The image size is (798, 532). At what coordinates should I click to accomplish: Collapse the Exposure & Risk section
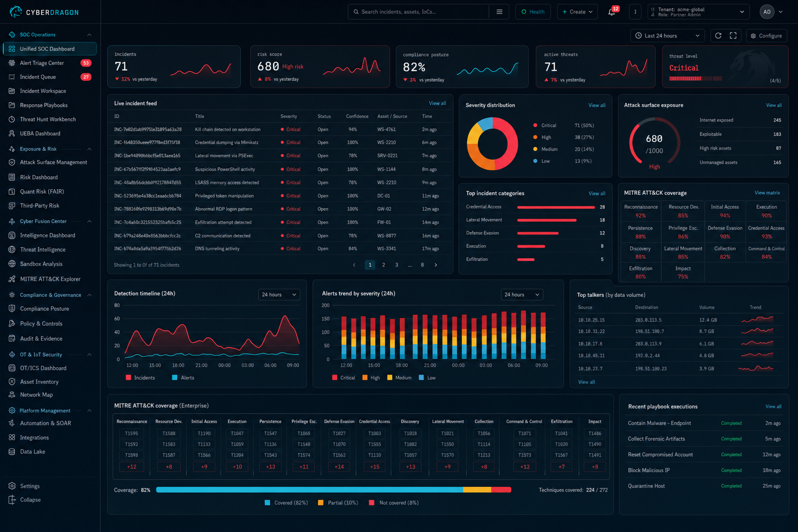pyautogui.click(x=89, y=149)
